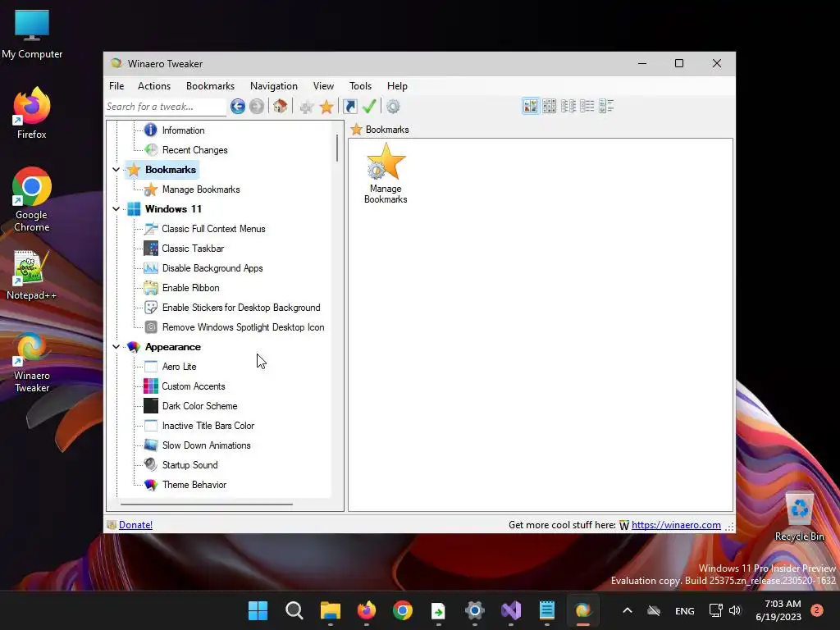Click the Back navigation arrow in the toolbar
Image resolution: width=840 pixels, height=630 pixels.
238,107
